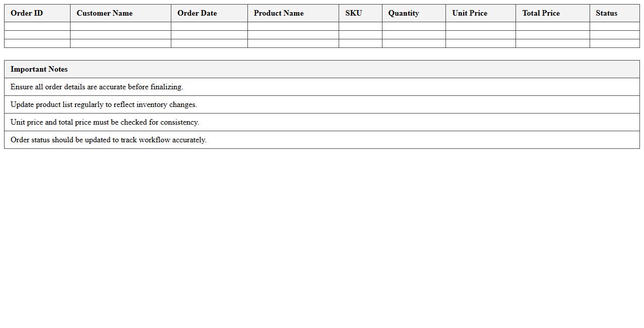The image size is (644, 328).
Task: Select the note about accurate order details
Action: (x=97, y=87)
